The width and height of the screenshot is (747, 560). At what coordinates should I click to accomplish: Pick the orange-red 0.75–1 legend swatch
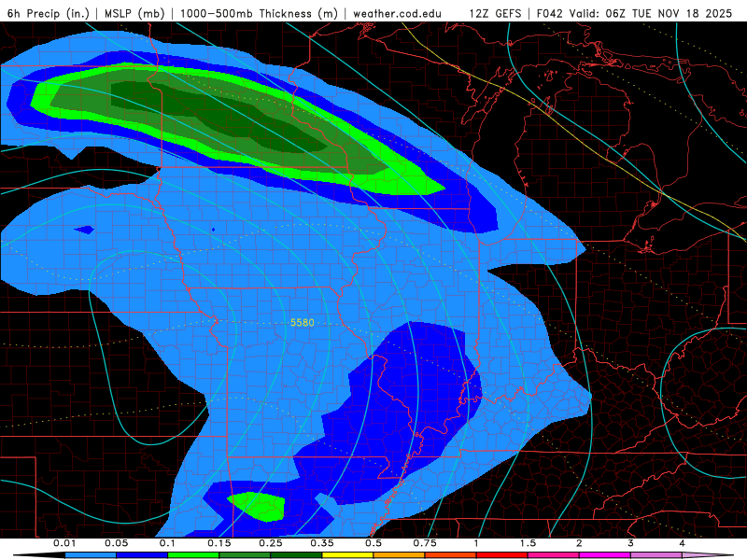(x=451, y=555)
